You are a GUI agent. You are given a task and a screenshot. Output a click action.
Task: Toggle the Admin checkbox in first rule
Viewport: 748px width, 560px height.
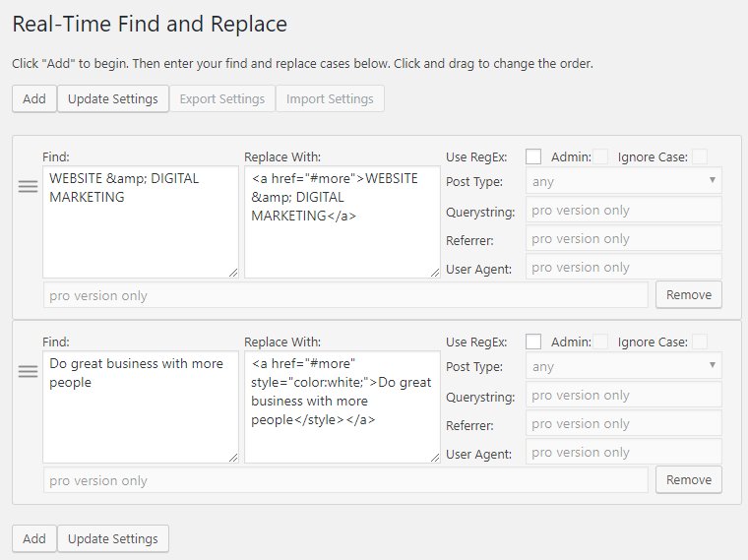[600, 156]
